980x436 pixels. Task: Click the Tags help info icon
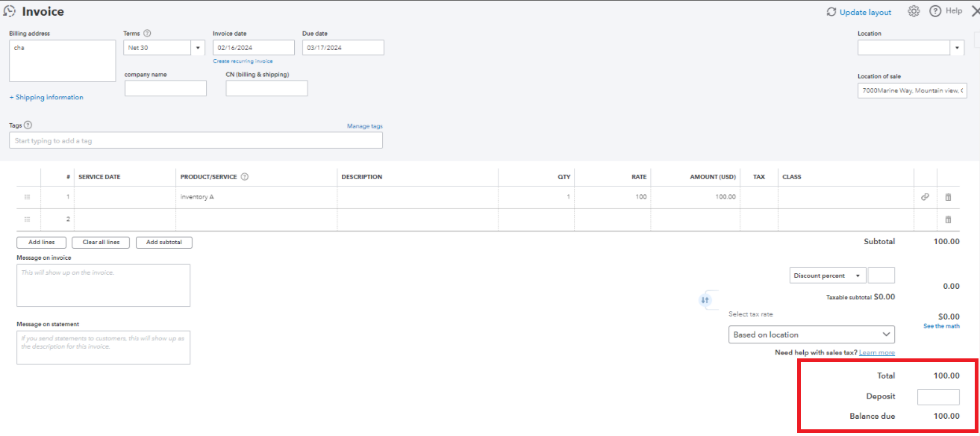[x=28, y=125]
